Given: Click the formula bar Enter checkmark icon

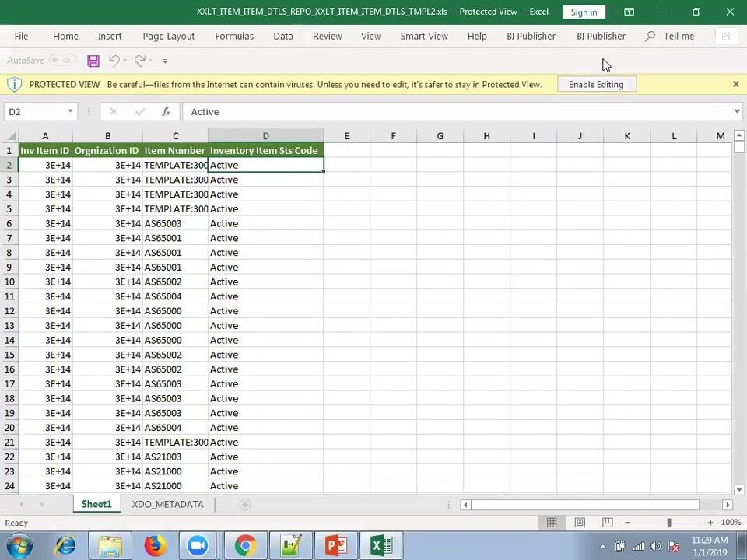Looking at the screenshot, I should [x=139, y=112].
